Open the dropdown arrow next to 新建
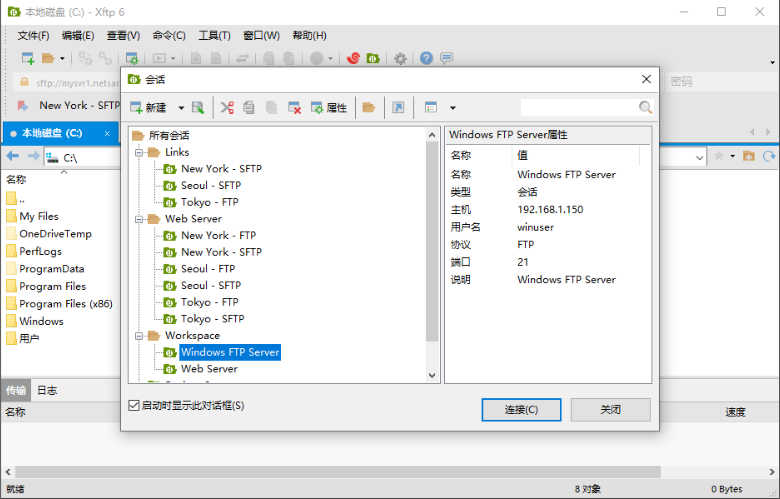Screen dimensions: 780x499 click(x=181, y=108)
